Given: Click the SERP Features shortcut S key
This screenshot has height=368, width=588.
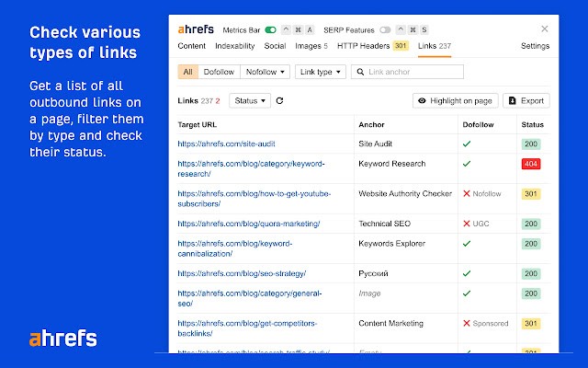Looking at the screenshot, I should pos(424,30).
